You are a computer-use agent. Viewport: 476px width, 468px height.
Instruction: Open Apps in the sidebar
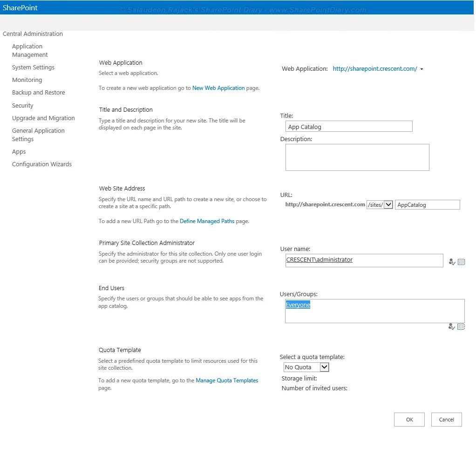point(19,152)
